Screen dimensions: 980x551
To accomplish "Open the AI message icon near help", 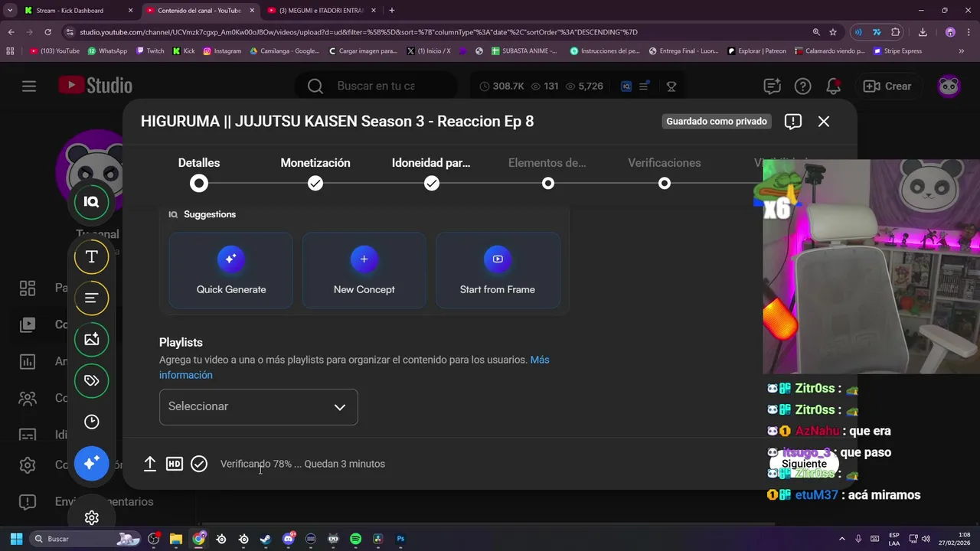I will (771, 86).
